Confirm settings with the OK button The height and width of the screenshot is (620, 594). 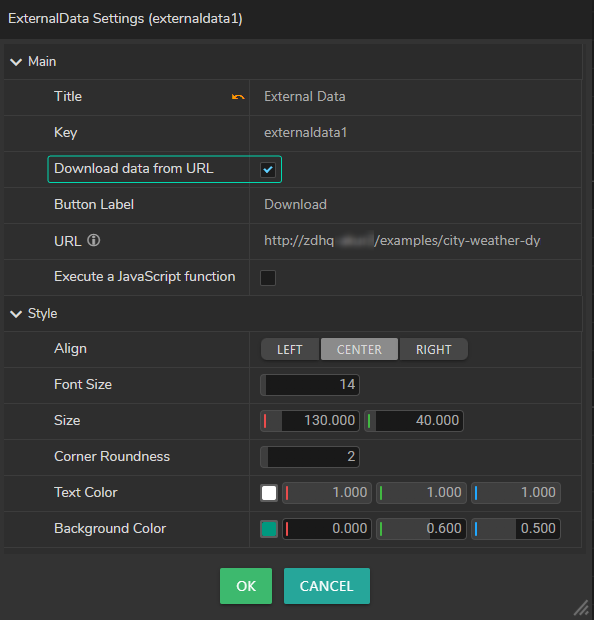click(246, 586)
